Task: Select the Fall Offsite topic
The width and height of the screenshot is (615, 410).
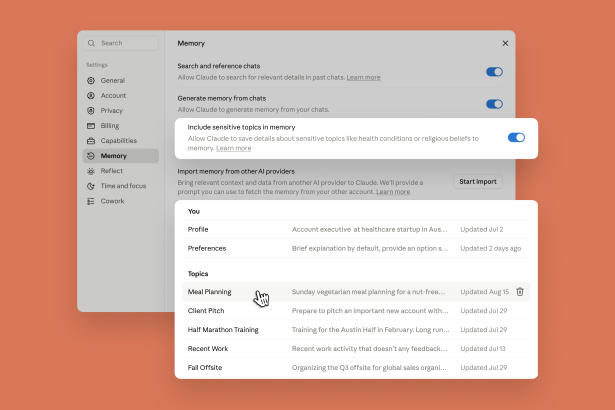Action: (356, 368)
